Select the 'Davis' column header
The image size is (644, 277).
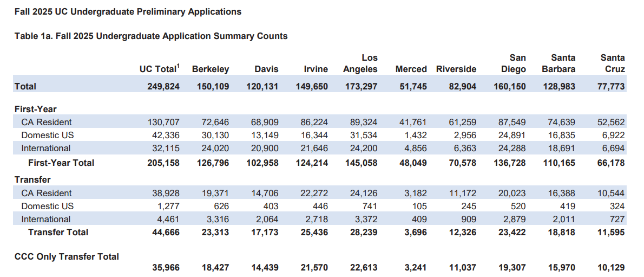point(266,69)
